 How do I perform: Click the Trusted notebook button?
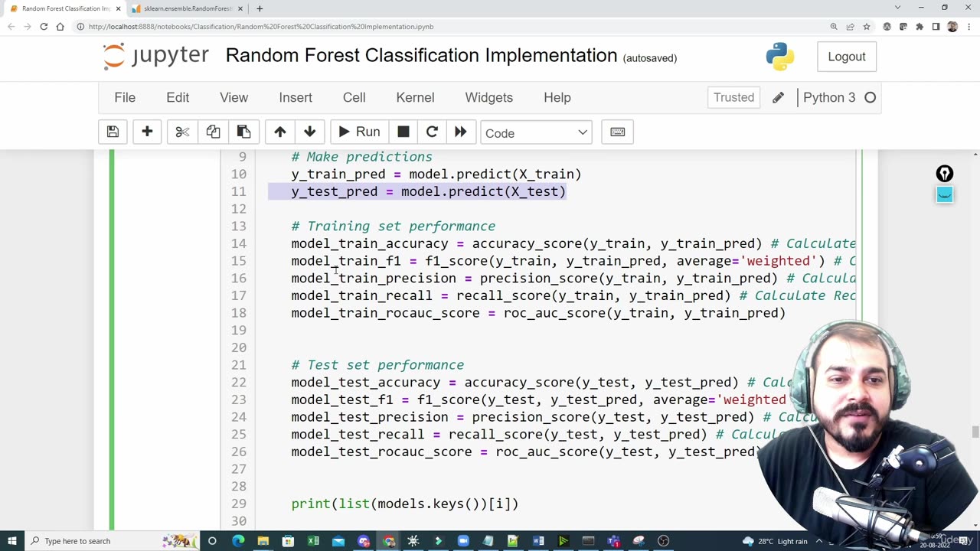[733, 97]
